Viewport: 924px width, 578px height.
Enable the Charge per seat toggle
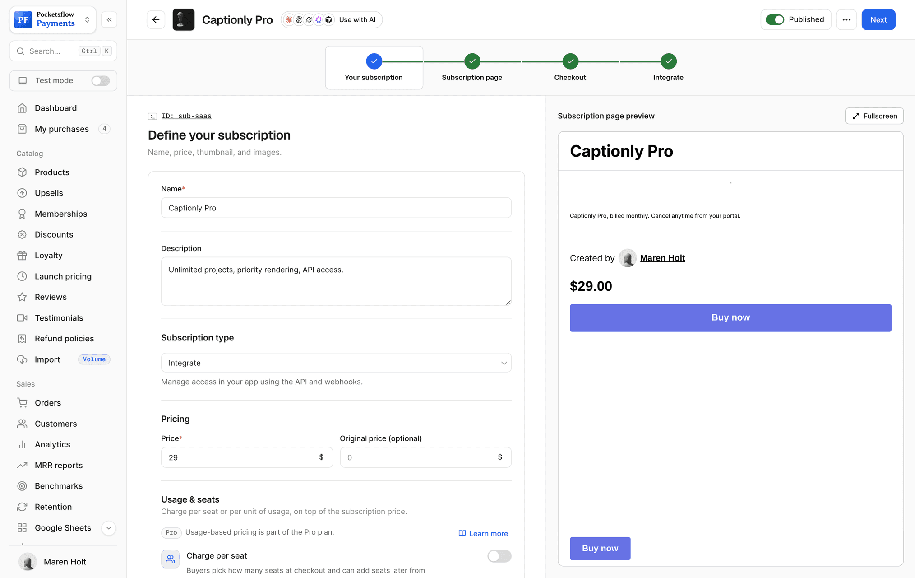tap(499, 556)
